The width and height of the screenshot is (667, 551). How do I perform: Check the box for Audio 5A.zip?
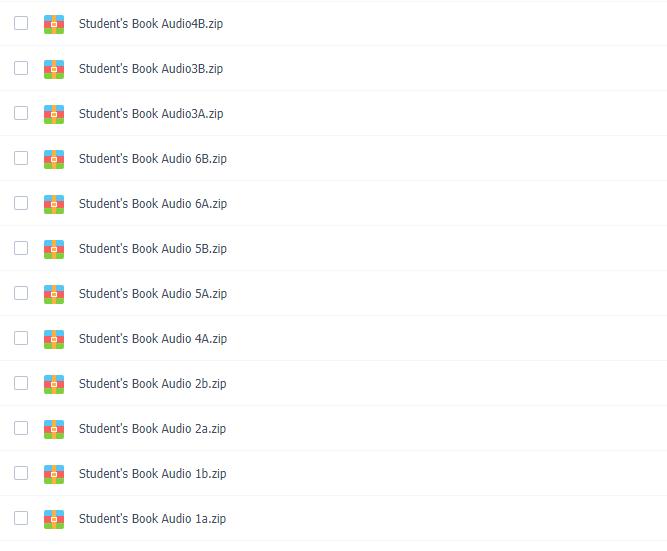pos(21,293)
